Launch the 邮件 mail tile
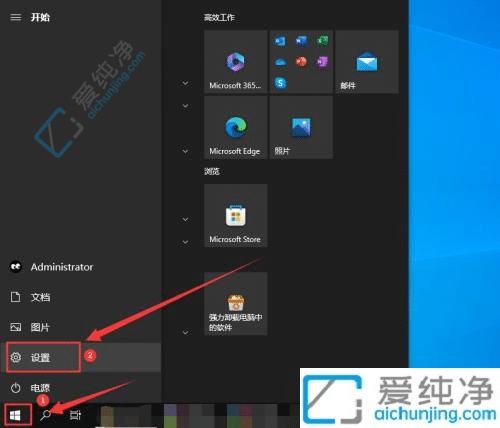Image resolution: width=500 pixels, height=428 pixels. (x=367, y=62)
